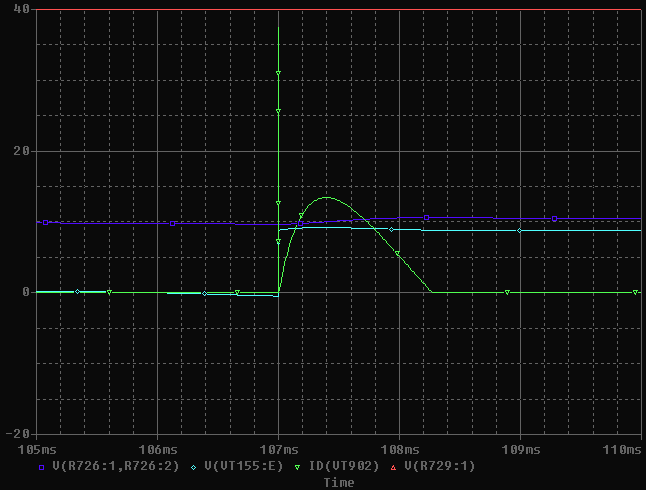
Task: Click the 110ms x-axis label
Action: tap(622, 450)
